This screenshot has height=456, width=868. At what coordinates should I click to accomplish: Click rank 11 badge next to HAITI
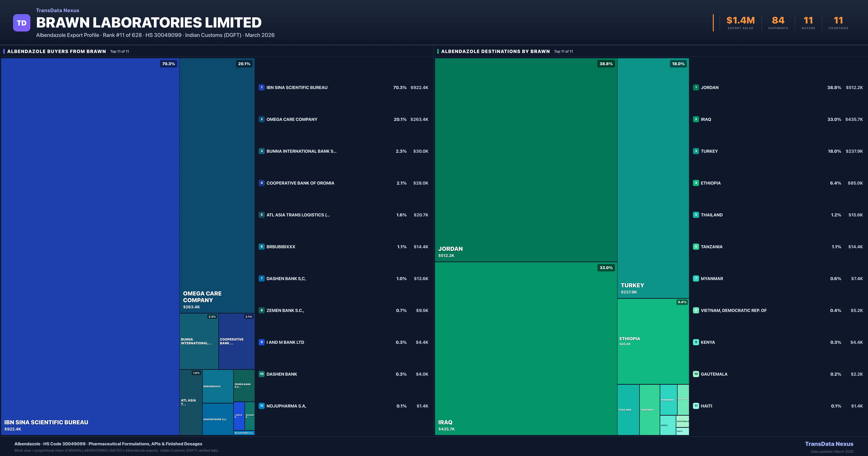coord(696,406)
